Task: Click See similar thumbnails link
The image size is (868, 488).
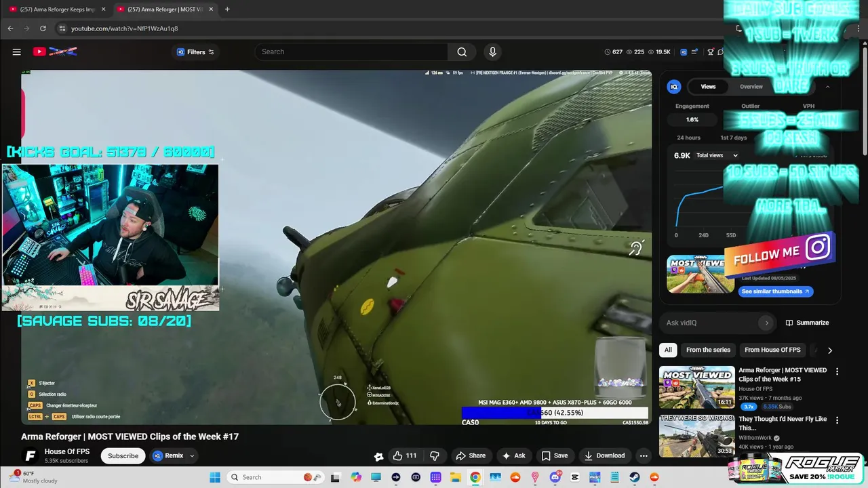Action: click(x=776, y=291)
